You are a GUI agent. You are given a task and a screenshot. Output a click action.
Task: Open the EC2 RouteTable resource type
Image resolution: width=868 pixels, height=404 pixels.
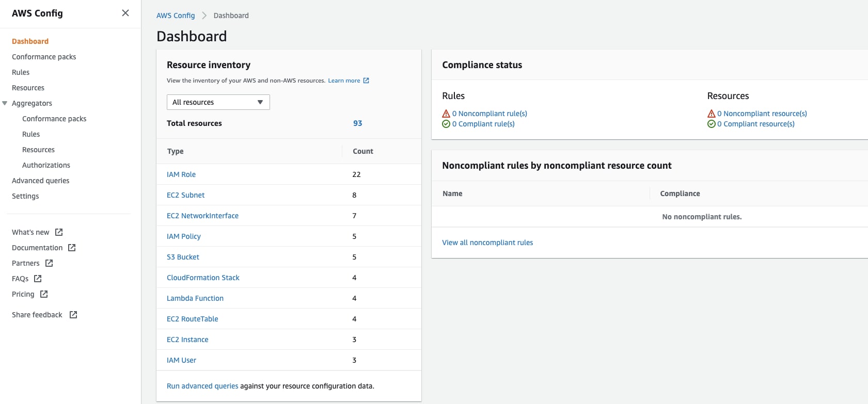(192, 319)
